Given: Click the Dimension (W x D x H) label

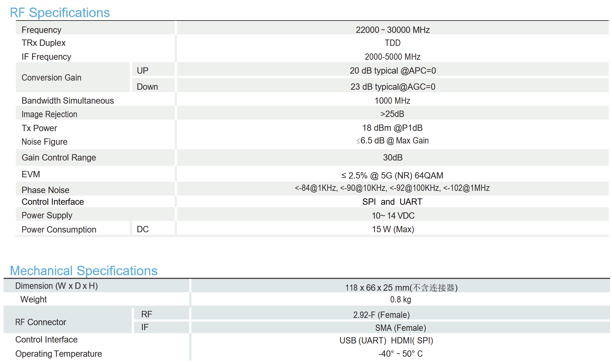Looking at the screenshot, I should pos(57,286).
